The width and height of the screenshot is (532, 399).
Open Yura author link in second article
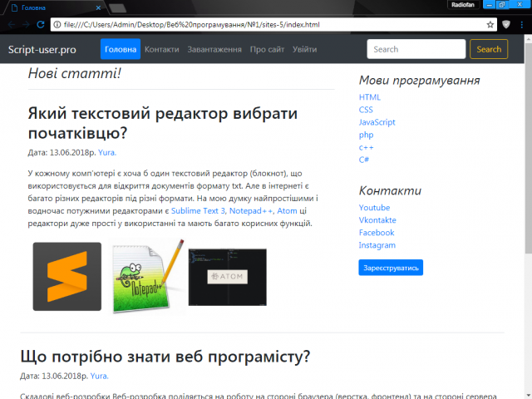point(100,376)
